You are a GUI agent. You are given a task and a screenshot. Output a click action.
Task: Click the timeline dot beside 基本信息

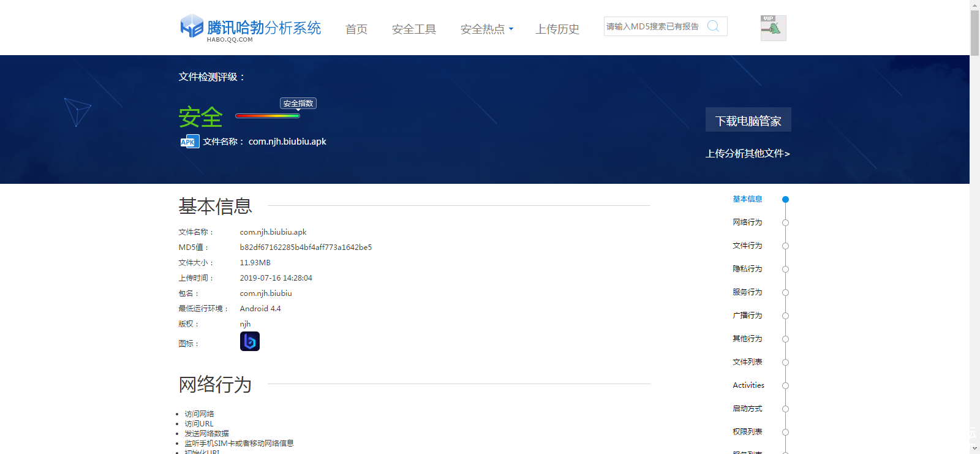[x=785, y=199]
